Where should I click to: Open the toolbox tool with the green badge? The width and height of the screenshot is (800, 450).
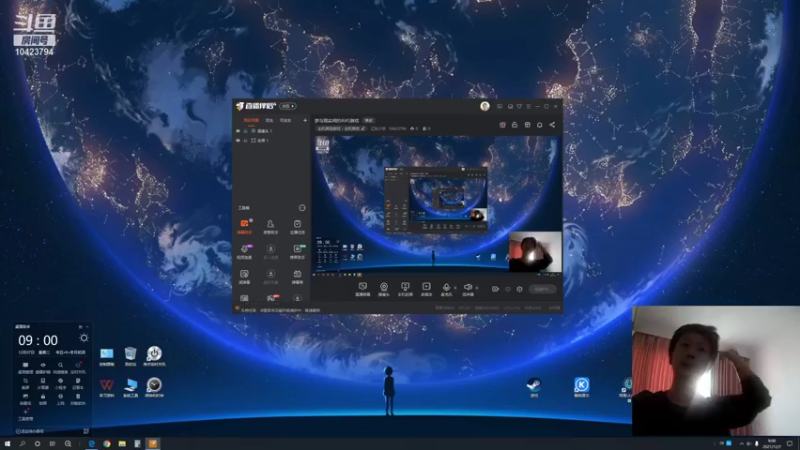(297, 251)
